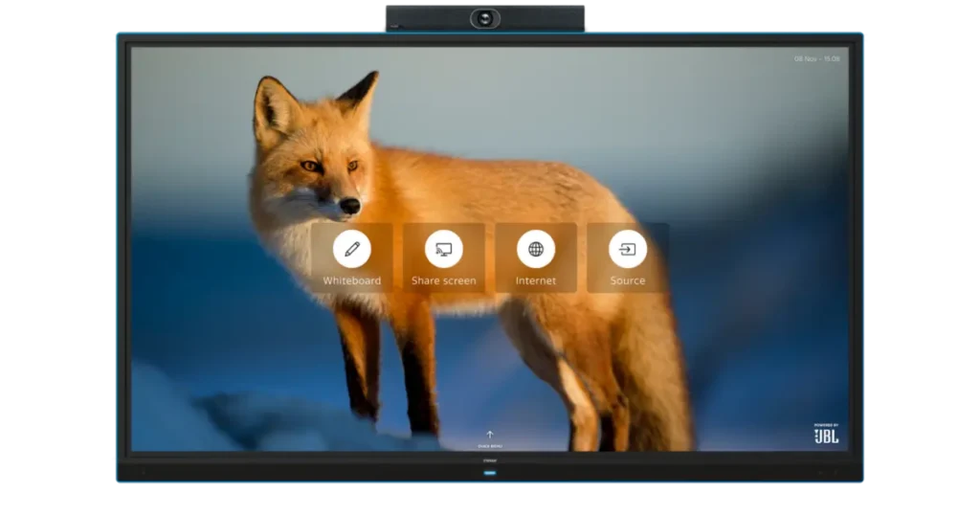This screenshot has height=515, width=980.
Task: Click the JBL logo
Action: point(826,437)
